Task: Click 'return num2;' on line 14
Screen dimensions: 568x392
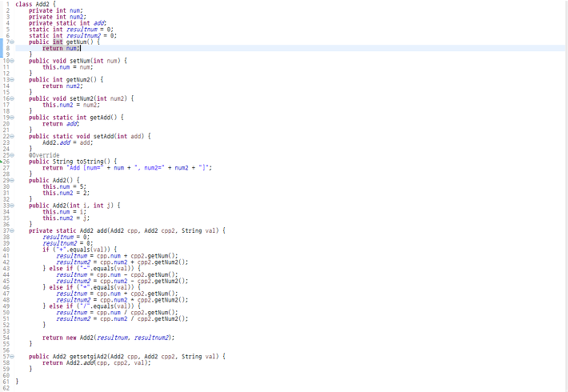Action: pos(62,86)
